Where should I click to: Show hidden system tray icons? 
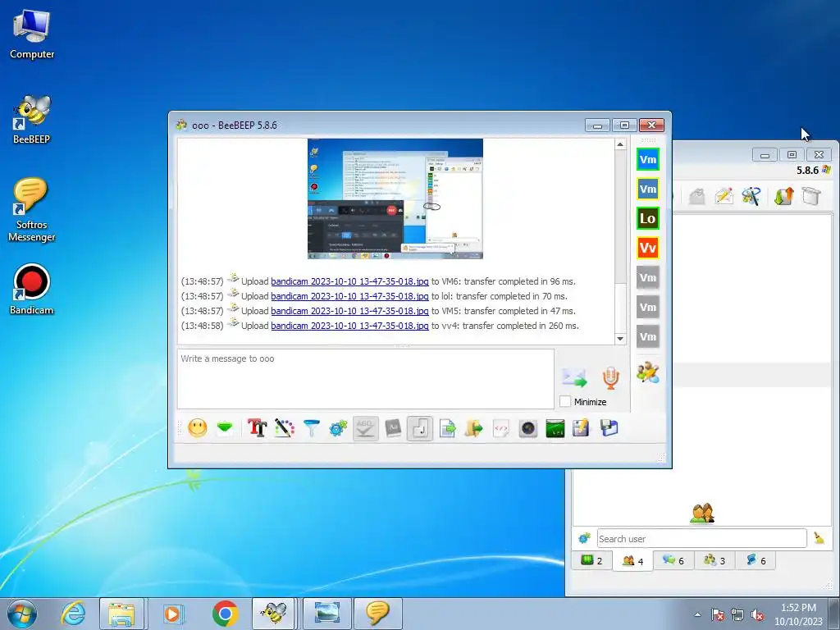pyautogui.click(x=697, y=614)
